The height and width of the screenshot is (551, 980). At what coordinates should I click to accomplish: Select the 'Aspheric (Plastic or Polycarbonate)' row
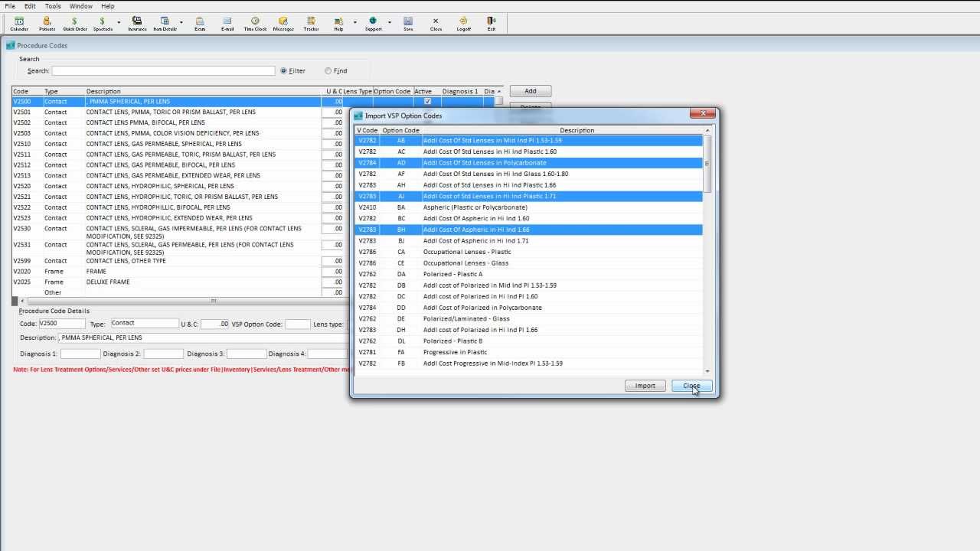pyautogui.click(x=529, y=207)
